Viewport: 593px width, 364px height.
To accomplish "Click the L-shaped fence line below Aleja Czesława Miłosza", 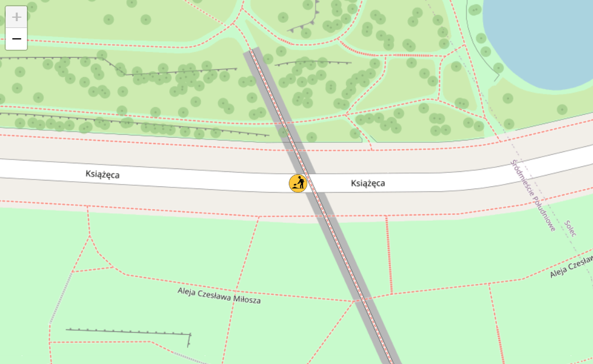I will pyautogui.click(x=129, y=333).
